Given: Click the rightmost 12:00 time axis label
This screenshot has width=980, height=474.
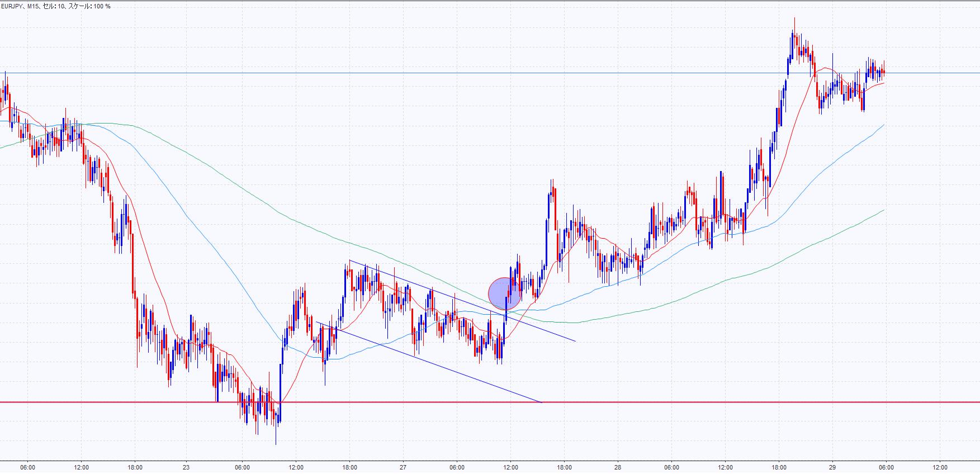Looking at the screenshot, I should [x=940, y=467].
